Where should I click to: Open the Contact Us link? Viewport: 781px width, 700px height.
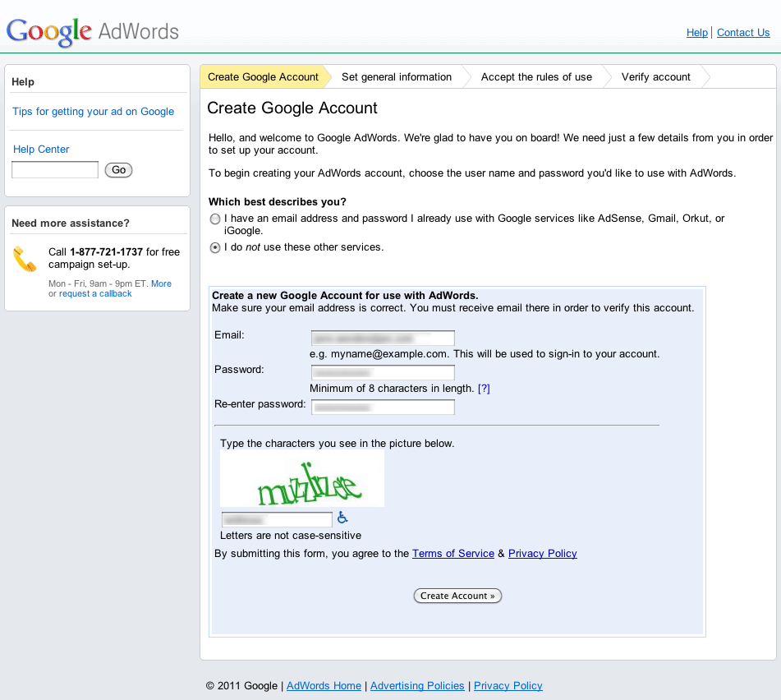point(743,33)
